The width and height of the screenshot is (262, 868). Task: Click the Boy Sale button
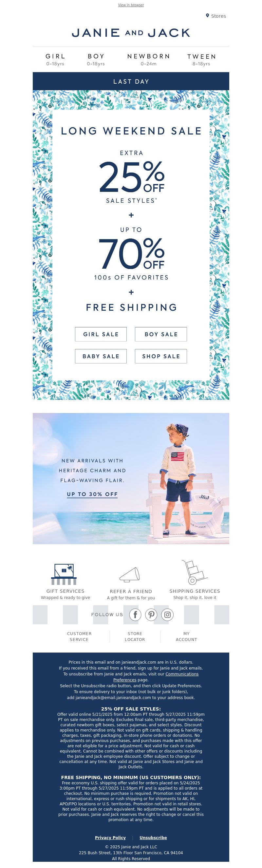pos(161,334)
